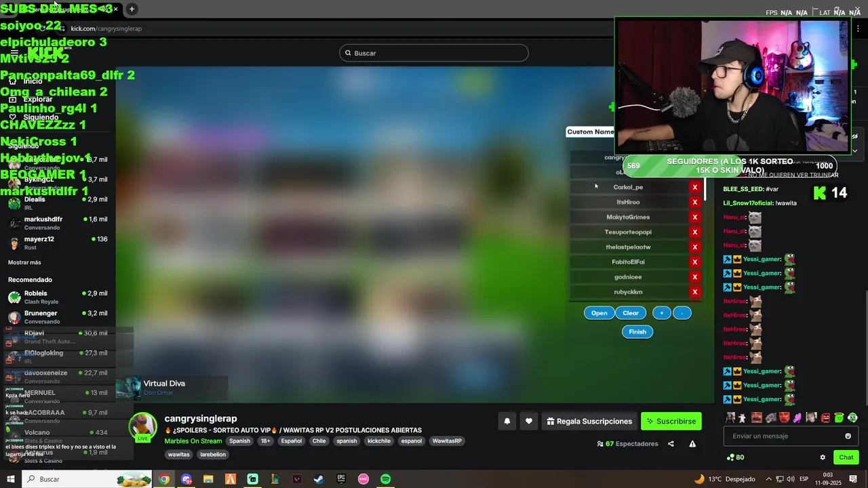Viewport: 868px width, 488px height.
Task: Select the wawitas tag
Action: [179, 455]
